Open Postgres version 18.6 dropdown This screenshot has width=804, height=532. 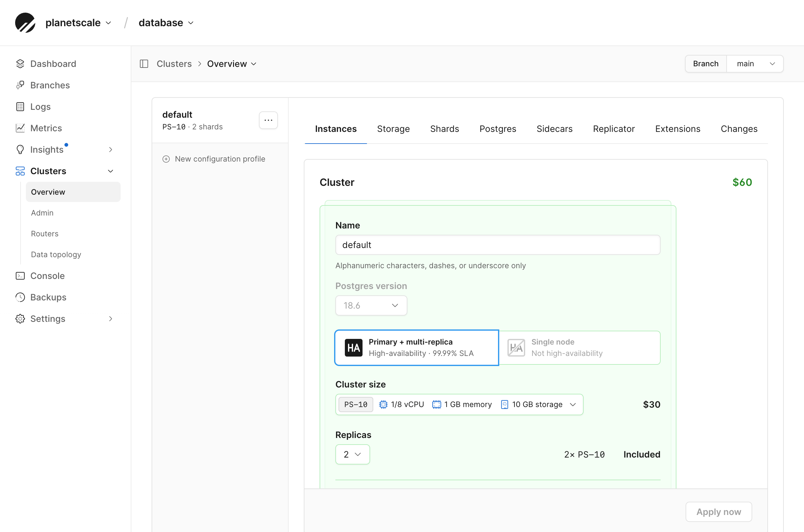[x=371, y=305]
